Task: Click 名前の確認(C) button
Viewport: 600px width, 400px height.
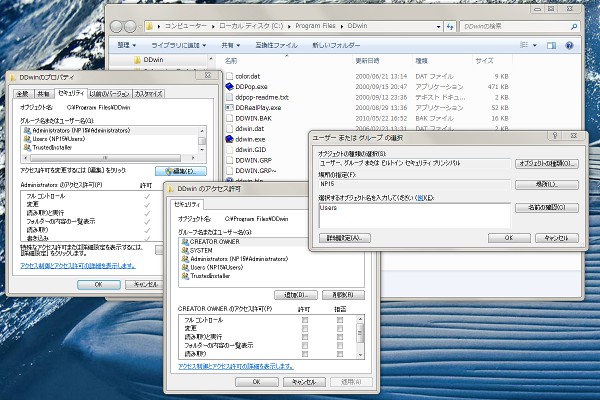Action: click(x=547, y=207)
